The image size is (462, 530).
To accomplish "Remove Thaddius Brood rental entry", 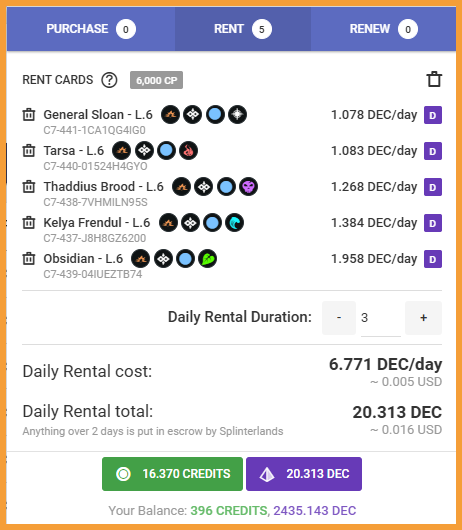I will point(29,187).
